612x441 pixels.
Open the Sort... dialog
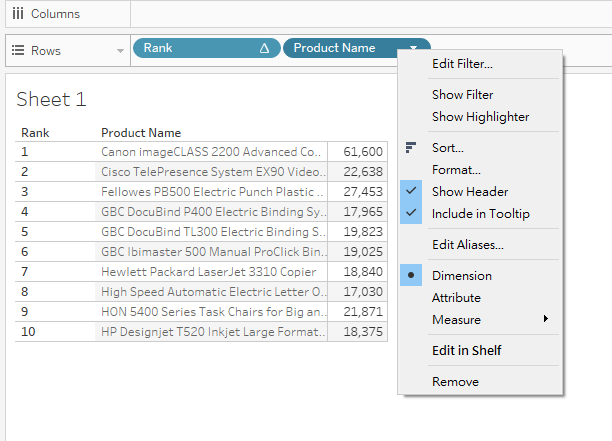point(448,148)
